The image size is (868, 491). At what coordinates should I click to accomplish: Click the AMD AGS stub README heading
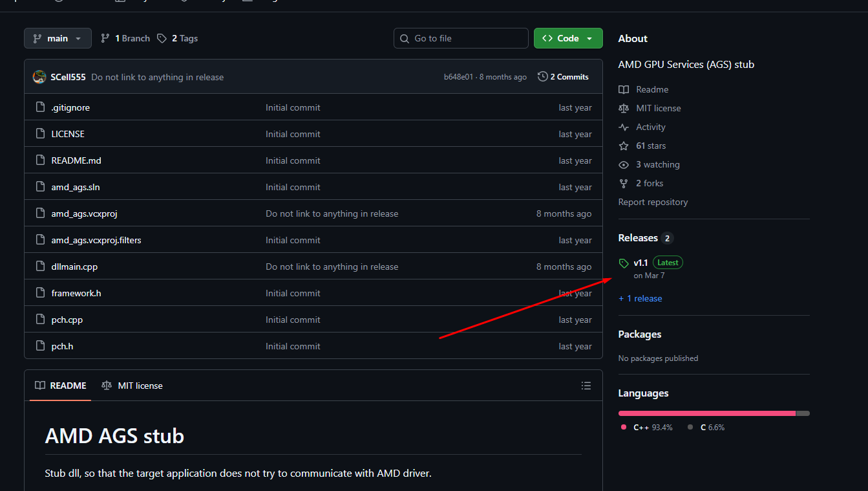click(114, 436)
